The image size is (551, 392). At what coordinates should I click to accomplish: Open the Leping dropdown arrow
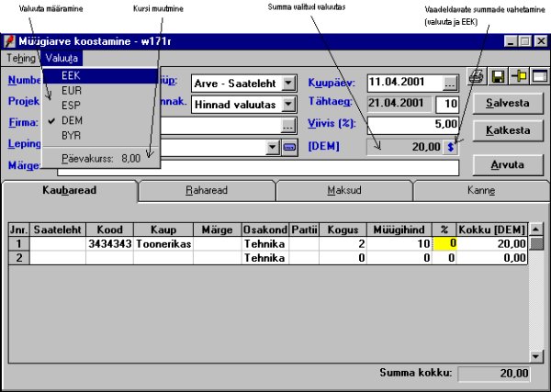[272, 147]
